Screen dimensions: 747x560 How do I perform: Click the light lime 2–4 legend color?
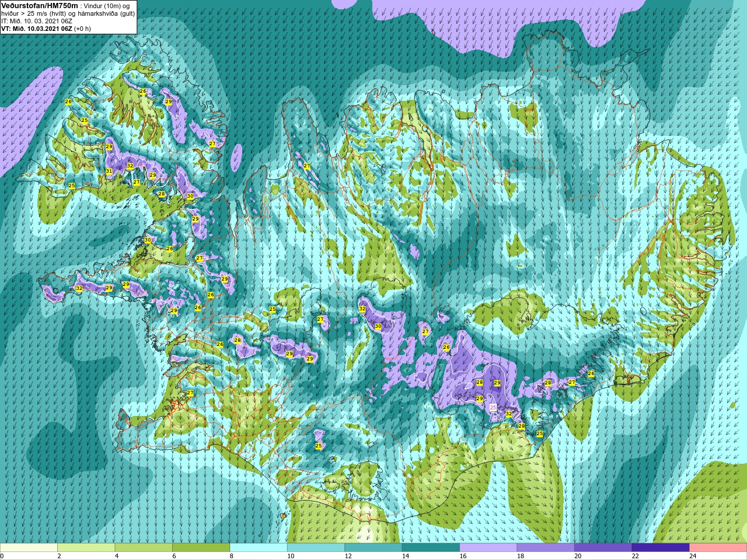coord(86,548)
